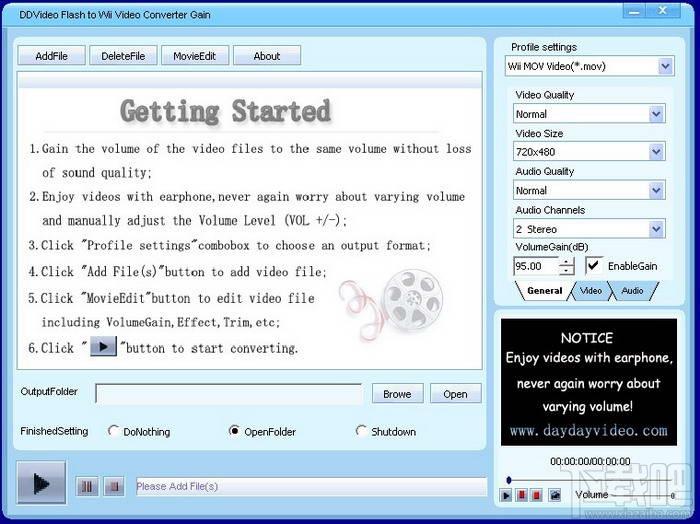Click the Please Add File(s) status bar

pyautogui.click(x=311, y=486)
